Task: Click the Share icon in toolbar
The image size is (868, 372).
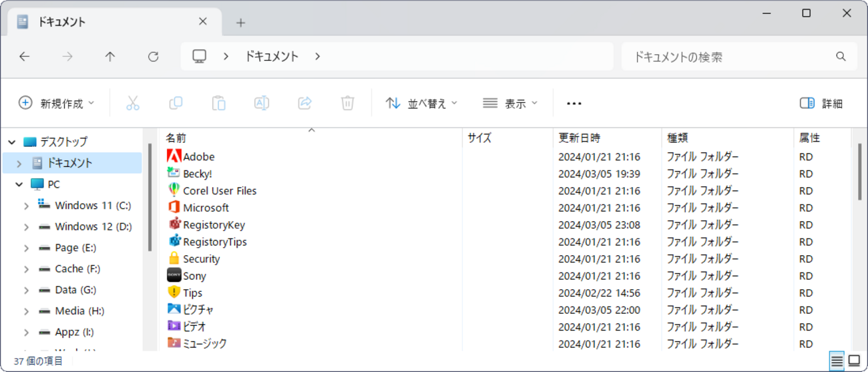Action: point(304,103)
